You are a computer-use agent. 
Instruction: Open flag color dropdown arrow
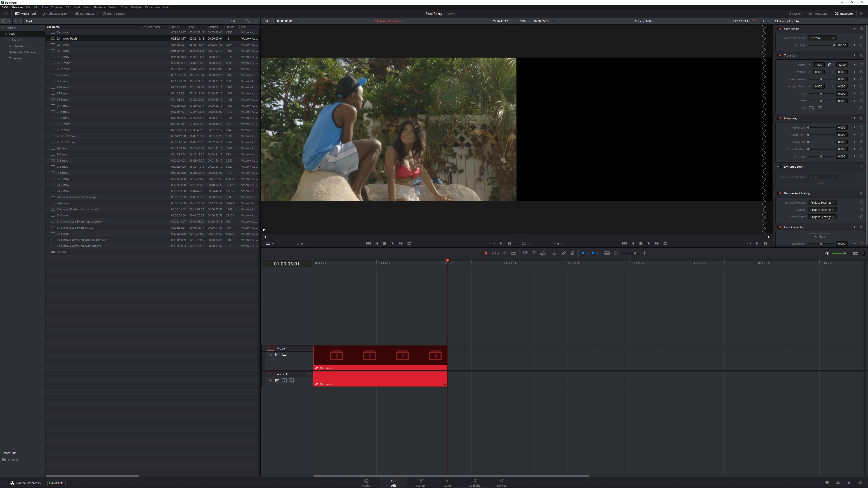point(587,253)
